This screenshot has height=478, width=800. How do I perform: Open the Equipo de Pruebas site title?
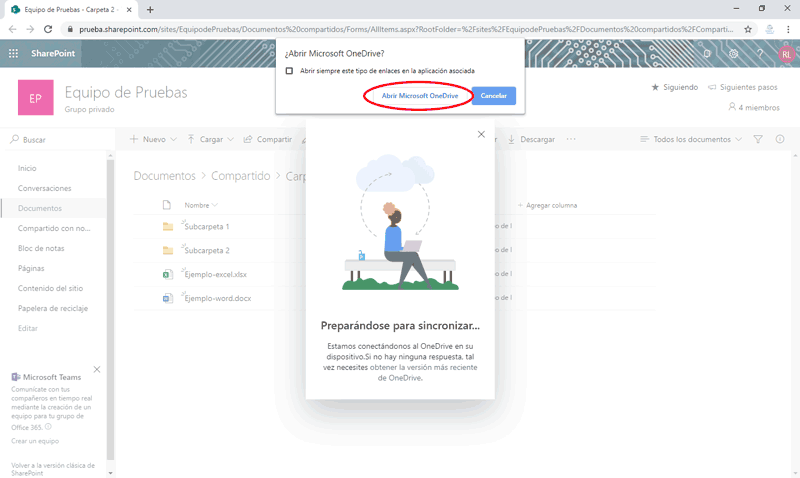[x=126, y=92]
